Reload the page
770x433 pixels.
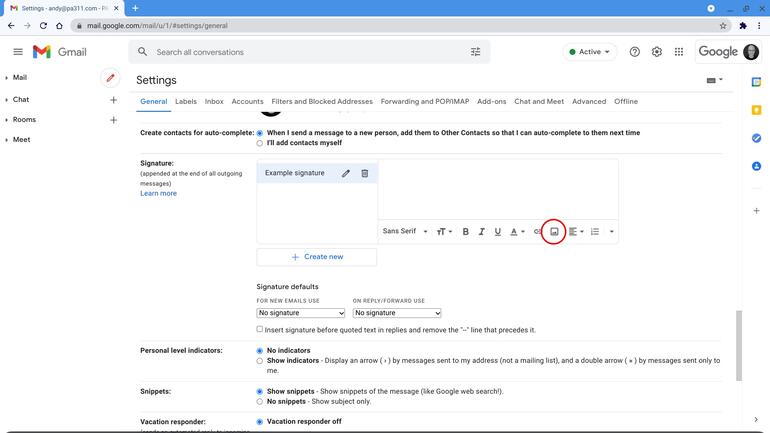pyautogui.click(x=43, y=26)
